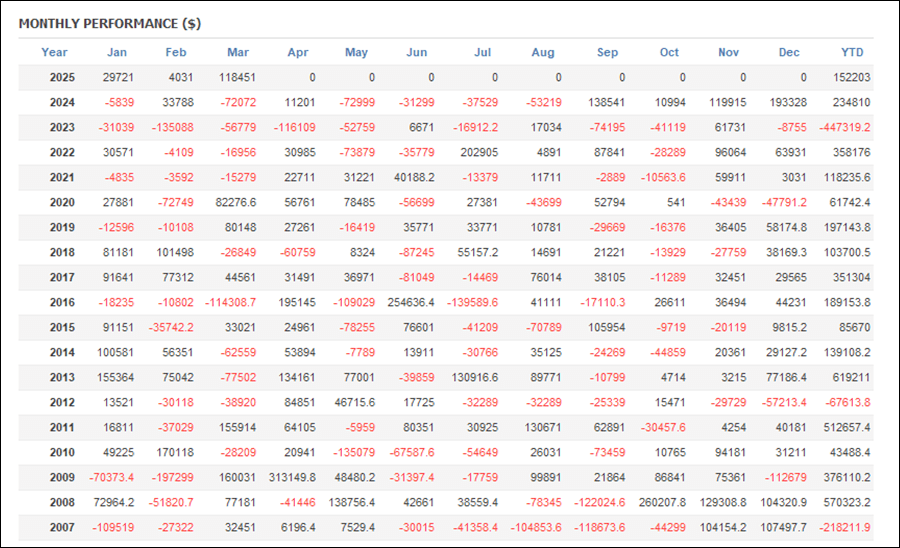Click the 2011 March value 155914
The width and height of the screenshot is (900, 548).
(238, 427)
